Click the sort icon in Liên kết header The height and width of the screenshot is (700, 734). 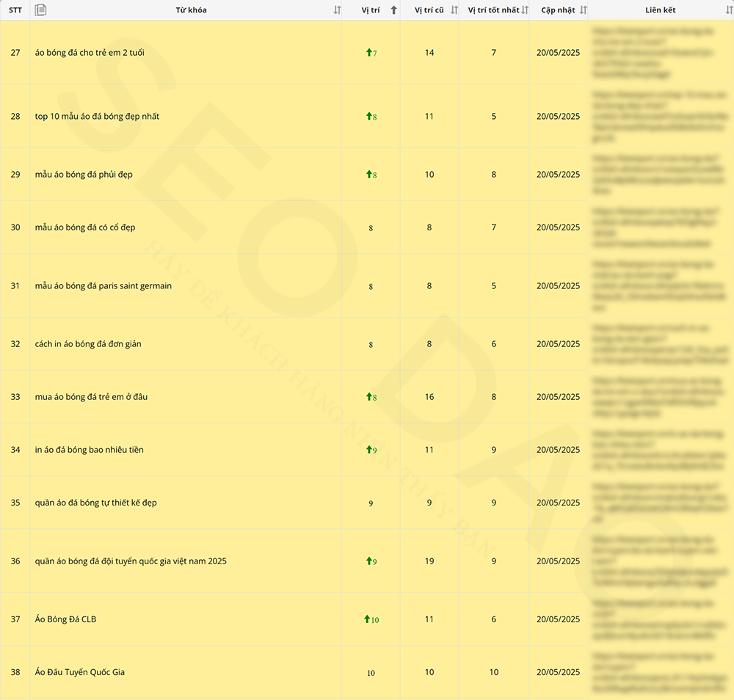pyautogui.click(x=728, y=10)
